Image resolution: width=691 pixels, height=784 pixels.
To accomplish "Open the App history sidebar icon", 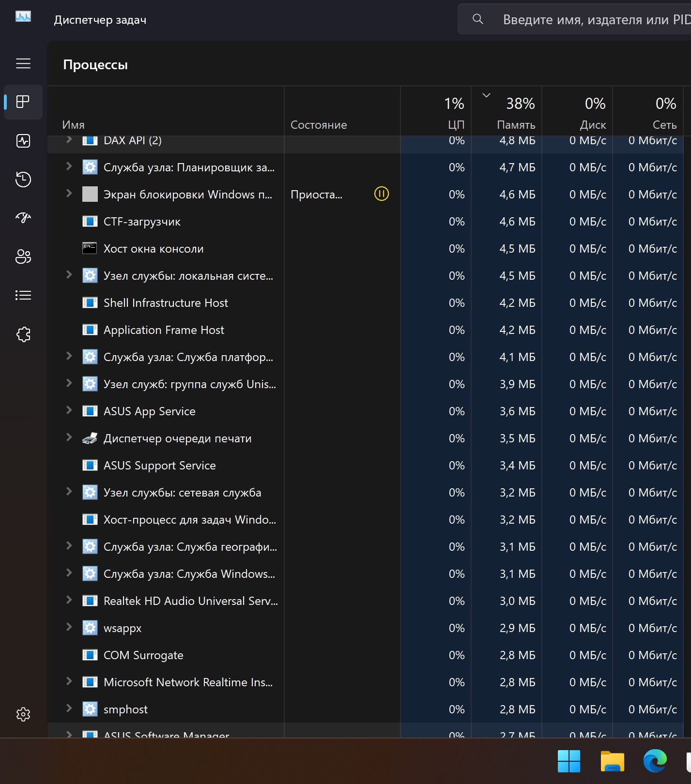I will click(23, 180).
